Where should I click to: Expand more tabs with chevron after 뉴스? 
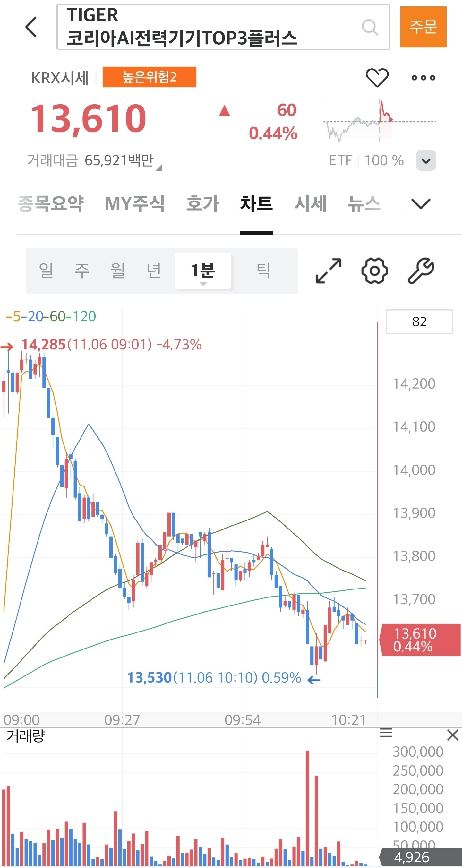click(x=421, y=204)
